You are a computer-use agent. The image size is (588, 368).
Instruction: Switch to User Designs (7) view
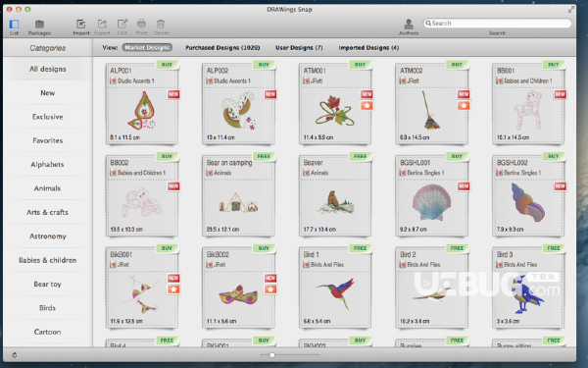[299, 48]
